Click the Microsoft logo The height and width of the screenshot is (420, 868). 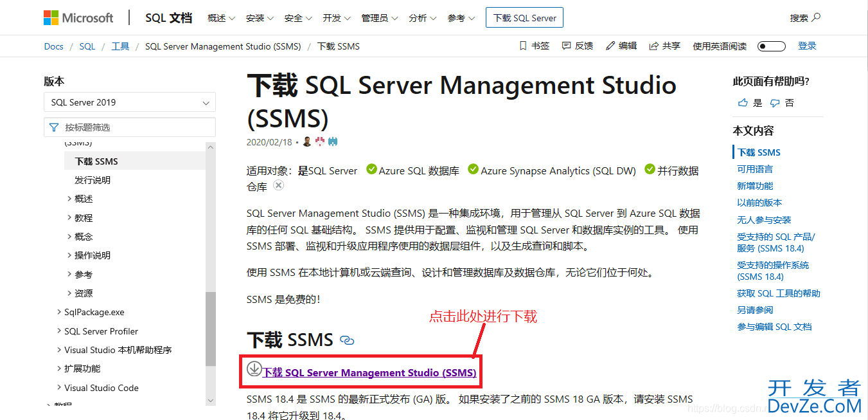[78, 18]
